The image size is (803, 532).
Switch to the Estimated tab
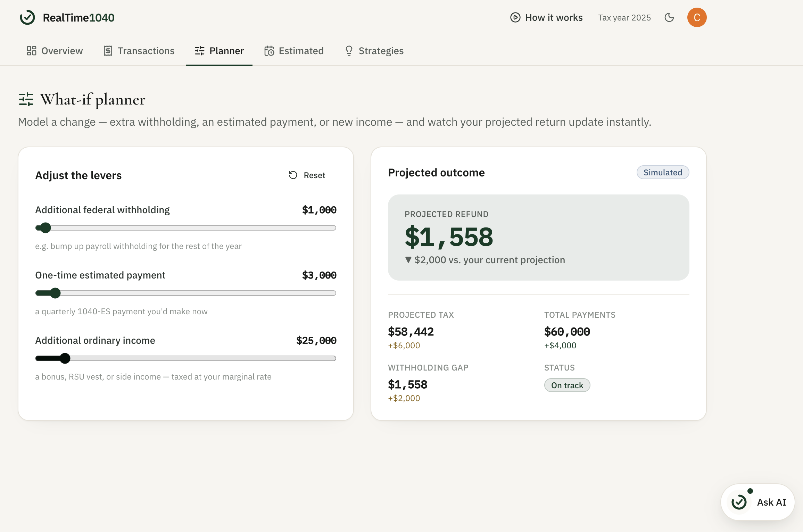pos(294,51)
